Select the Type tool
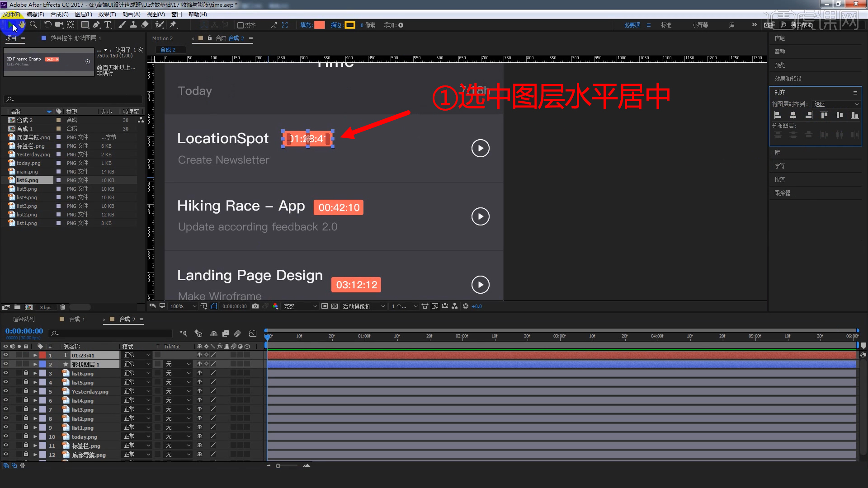 point(108,25)
